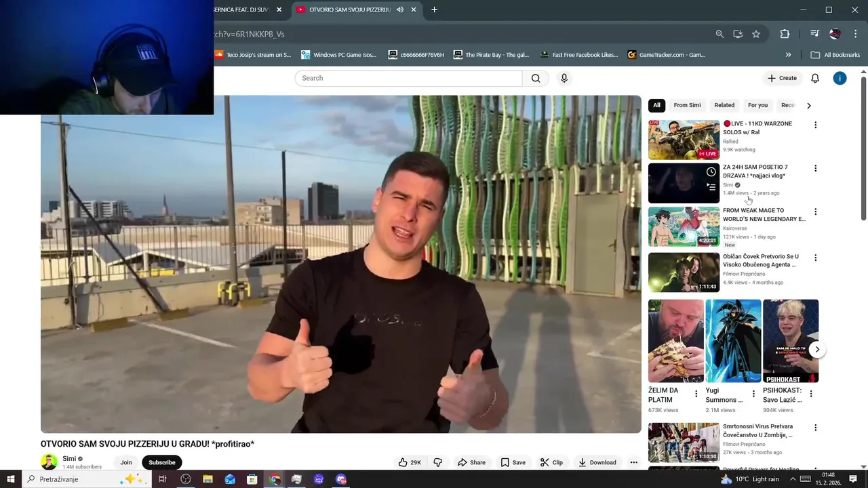Open Chrome media controls icon

(814, 34)
